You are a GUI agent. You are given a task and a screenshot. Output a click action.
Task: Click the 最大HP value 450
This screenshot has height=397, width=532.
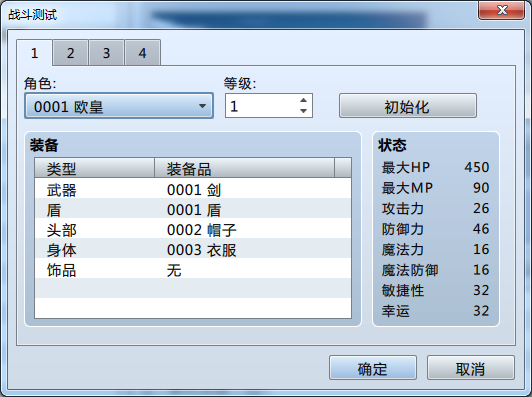point(477,167)
